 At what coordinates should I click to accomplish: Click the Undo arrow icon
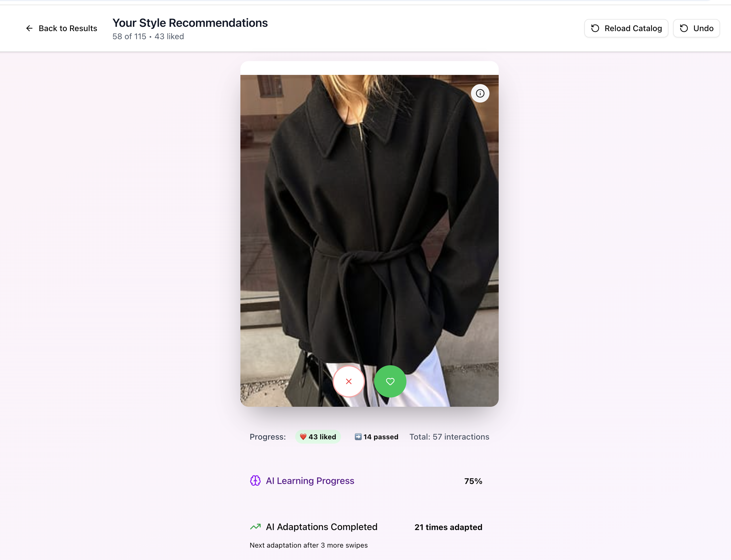click(x=684, y=28)
